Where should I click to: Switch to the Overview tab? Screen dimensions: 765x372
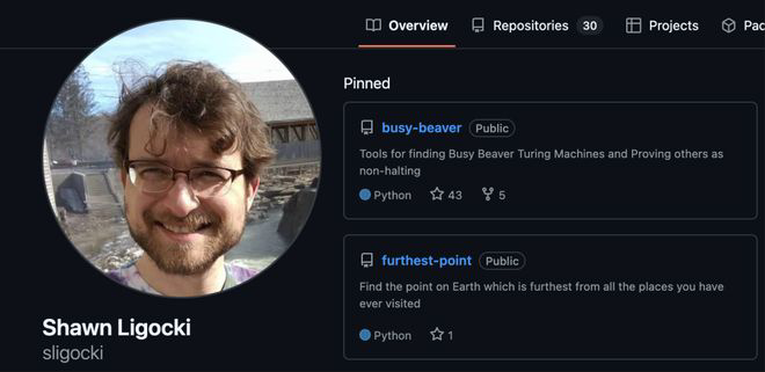click(x=407, y=25)
